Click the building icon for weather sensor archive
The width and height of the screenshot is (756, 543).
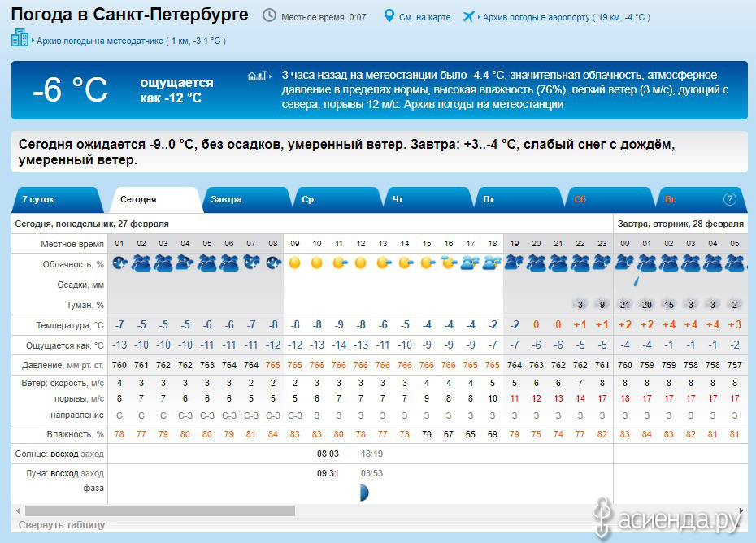[20, 37]
